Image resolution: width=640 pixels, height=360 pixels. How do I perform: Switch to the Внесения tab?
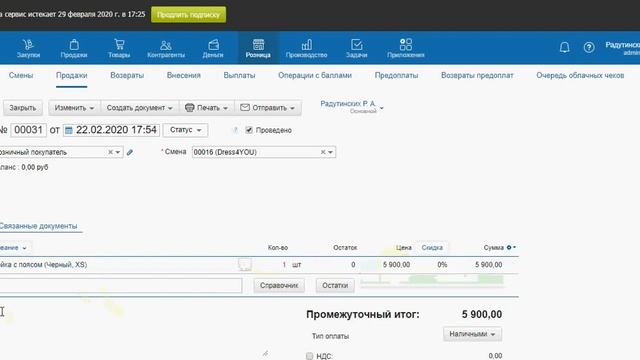click(x=184, y=76)
